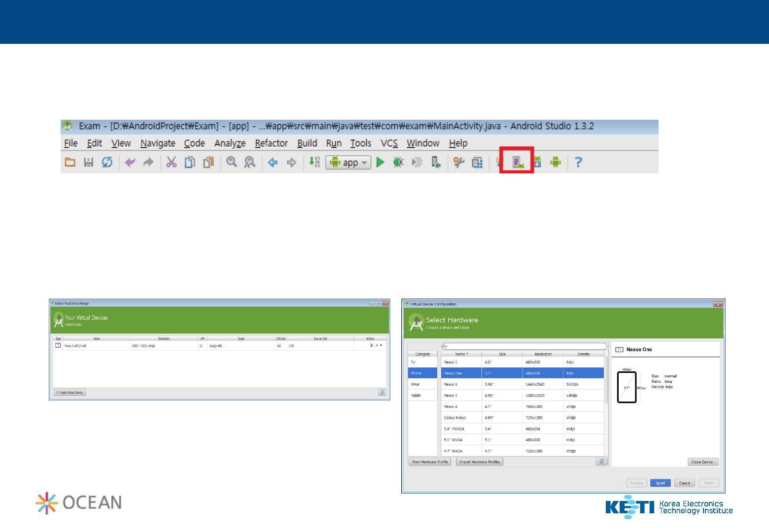Screen dimensions: 769x532
Task: Click the Back navigation arrow
Action: pyautogui.click(x=273, y=162)
